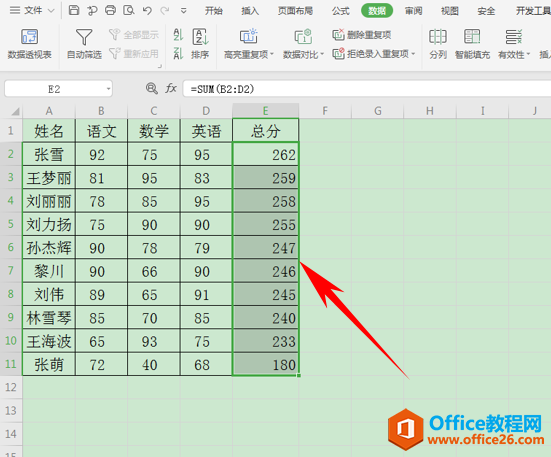Select column E header

[266, 111]
